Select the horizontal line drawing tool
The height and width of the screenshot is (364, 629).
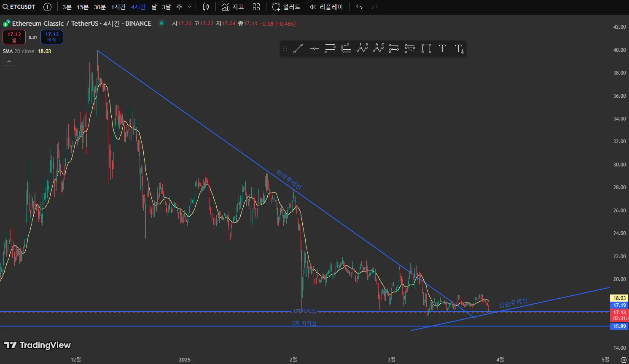click(x=314, y=49)
